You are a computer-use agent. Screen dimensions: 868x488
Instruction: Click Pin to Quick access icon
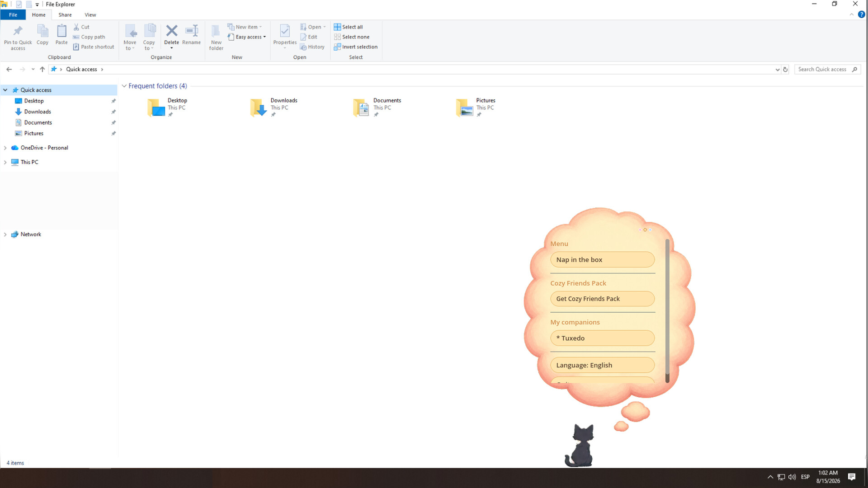click(18, 31)
